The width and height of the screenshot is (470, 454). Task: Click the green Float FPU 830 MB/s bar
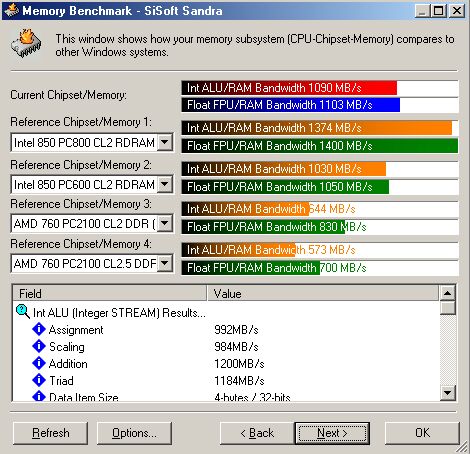coord(263,227)
